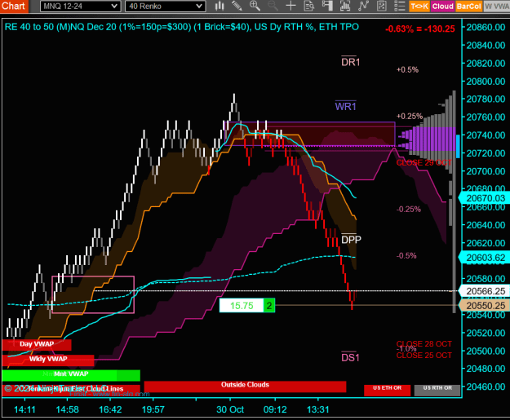This screenshot has height=420, width=510.
Task: Click the 20460.00 price axis label
Action: pos(486,387)
